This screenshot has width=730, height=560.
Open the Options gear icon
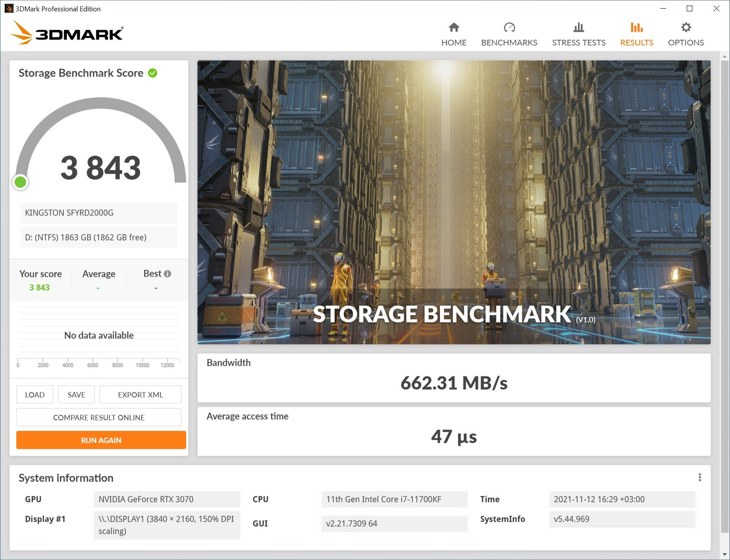click(x=686, y=27)
